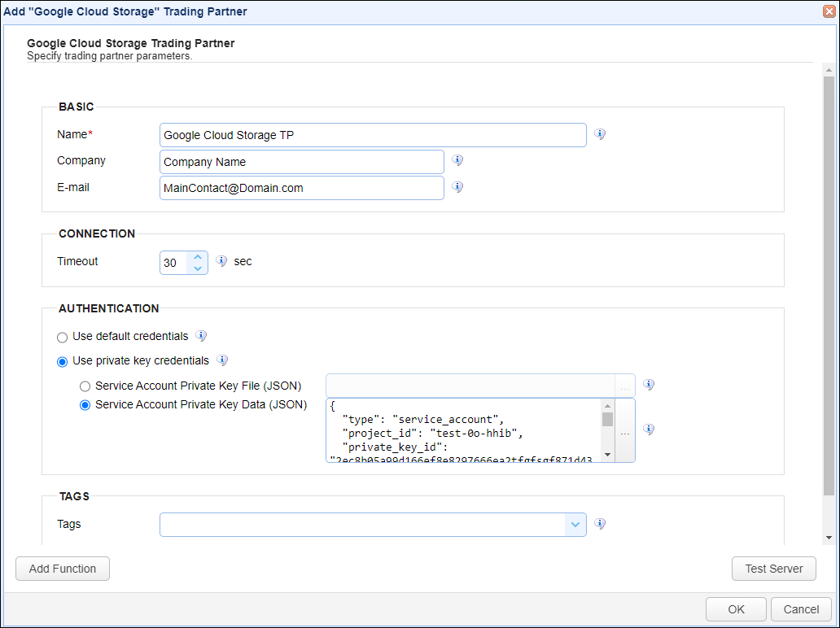Click the dialog scrollbar's top arrow
840x628 pixels.
point(829,70)
